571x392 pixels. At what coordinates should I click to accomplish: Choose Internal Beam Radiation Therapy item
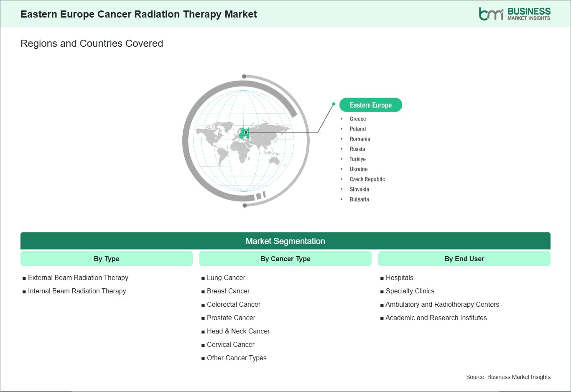click(76, 291)
